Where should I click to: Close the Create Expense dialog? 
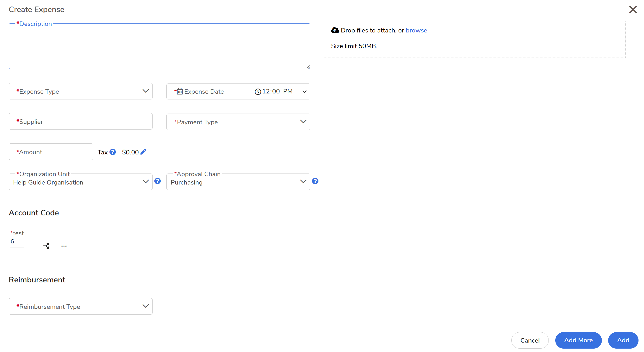click(633, 10)
